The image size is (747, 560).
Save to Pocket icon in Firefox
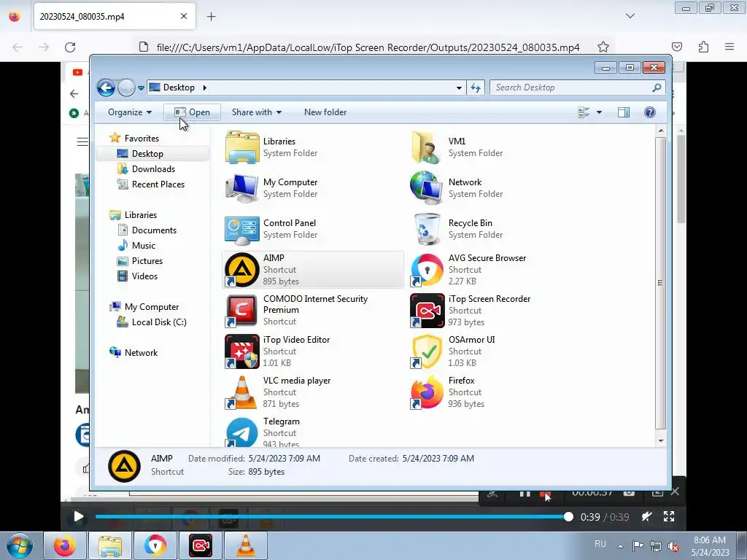tap(676, 47)
